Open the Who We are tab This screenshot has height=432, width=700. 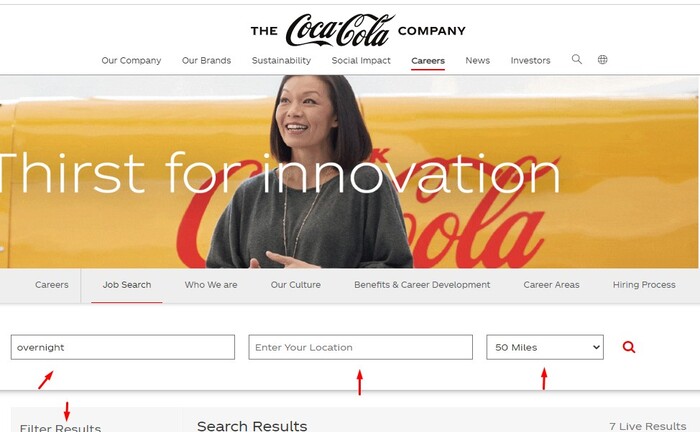pos(211,285)
